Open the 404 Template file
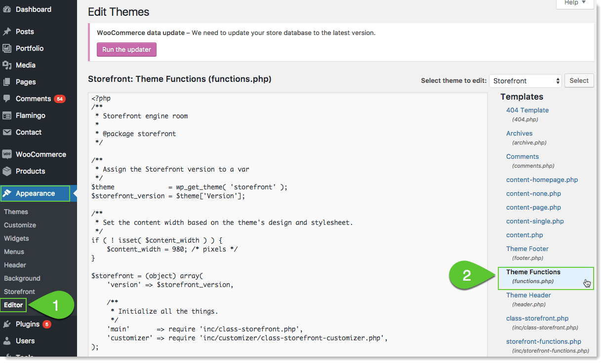 (x=527, y=110)
